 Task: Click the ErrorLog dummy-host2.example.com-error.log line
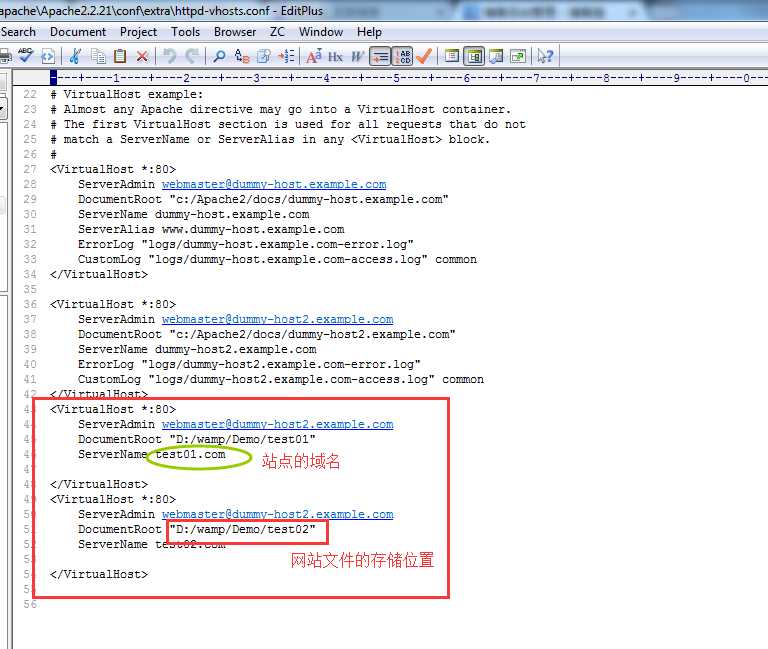point(249,364)
